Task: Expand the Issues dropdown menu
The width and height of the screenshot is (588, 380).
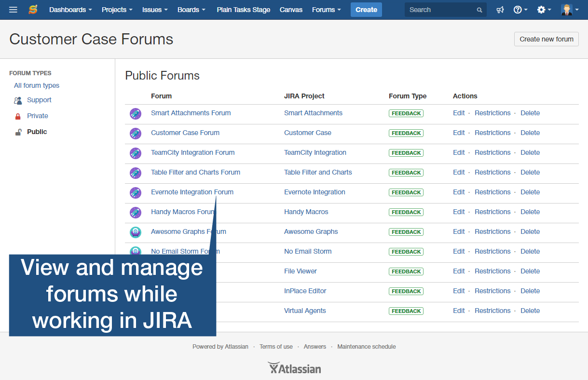Action: [155, 10]
